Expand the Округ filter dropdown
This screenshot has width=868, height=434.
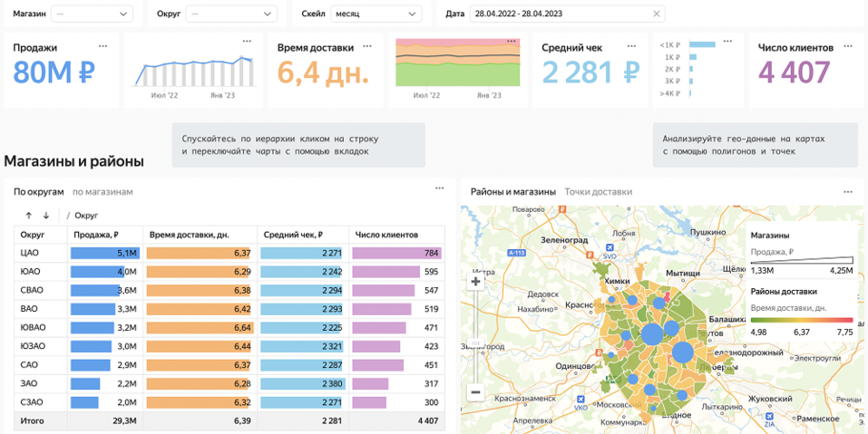point(229,14)
